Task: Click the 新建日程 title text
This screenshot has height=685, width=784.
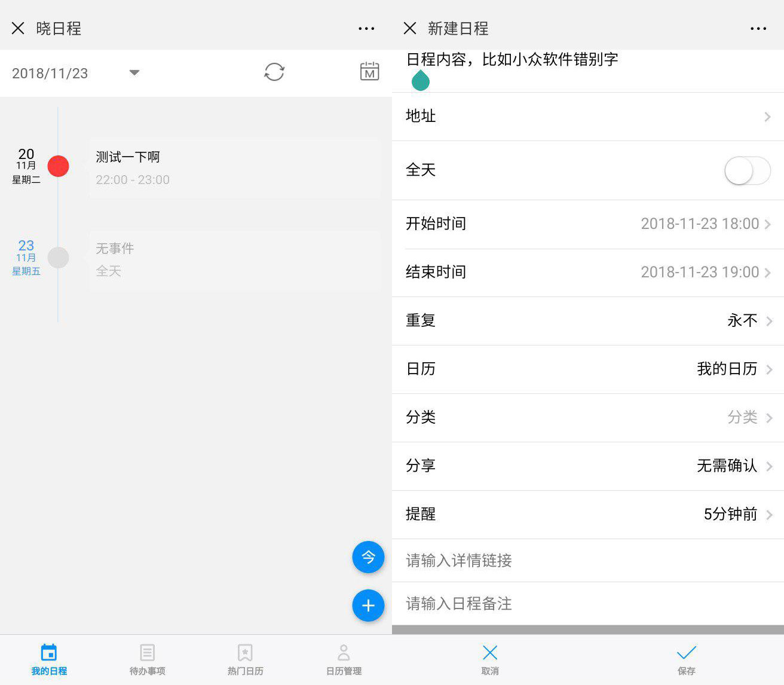Action: tap(458, 28)
